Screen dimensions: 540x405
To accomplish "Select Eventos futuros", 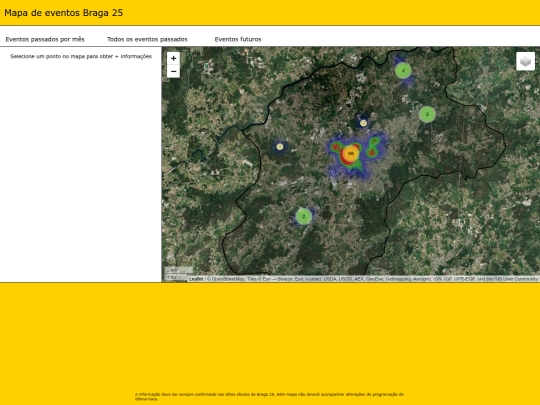I will point(238,39).
